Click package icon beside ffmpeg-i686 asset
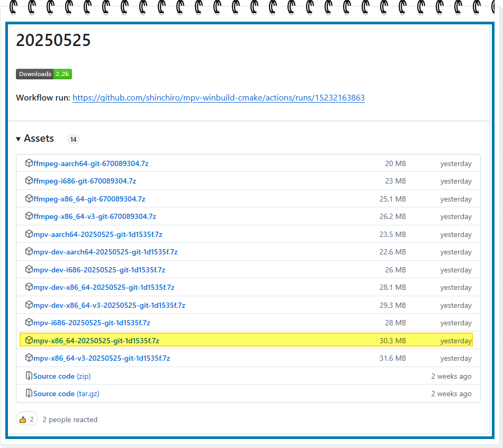 click(x=29, y=181)
